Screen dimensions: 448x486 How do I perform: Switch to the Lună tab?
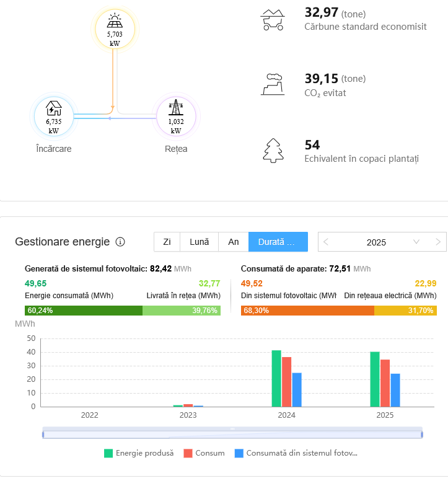(199, 242)
